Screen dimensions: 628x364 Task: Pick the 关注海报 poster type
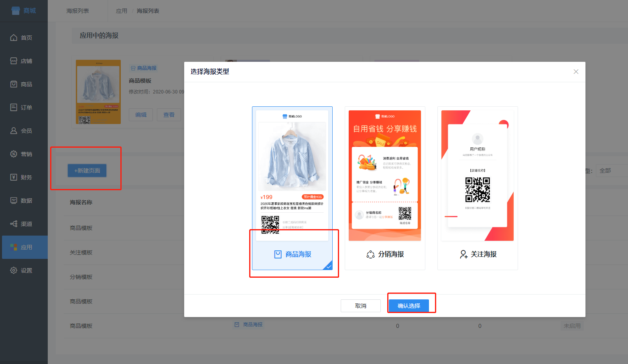pyautogui.click(x=478, y=188)
